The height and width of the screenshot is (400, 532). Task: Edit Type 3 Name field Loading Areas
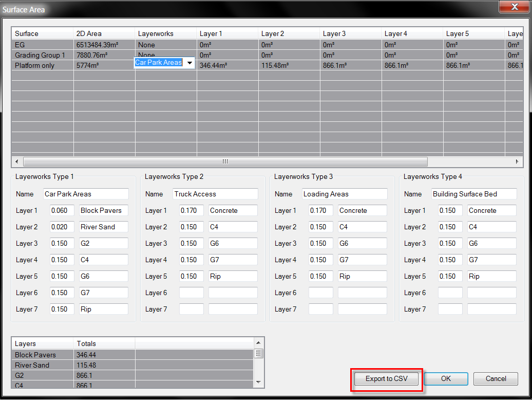[x=345, y=194]
